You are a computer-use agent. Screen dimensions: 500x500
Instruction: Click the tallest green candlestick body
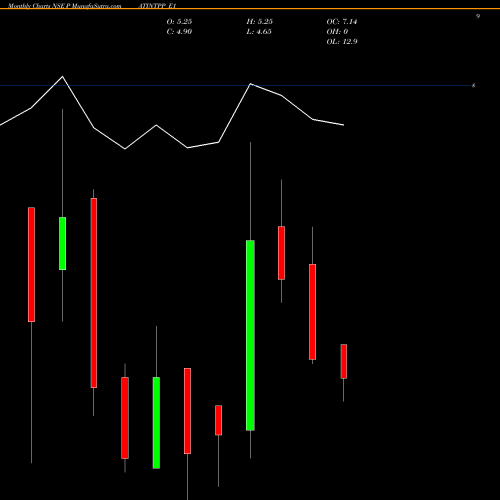250,335
